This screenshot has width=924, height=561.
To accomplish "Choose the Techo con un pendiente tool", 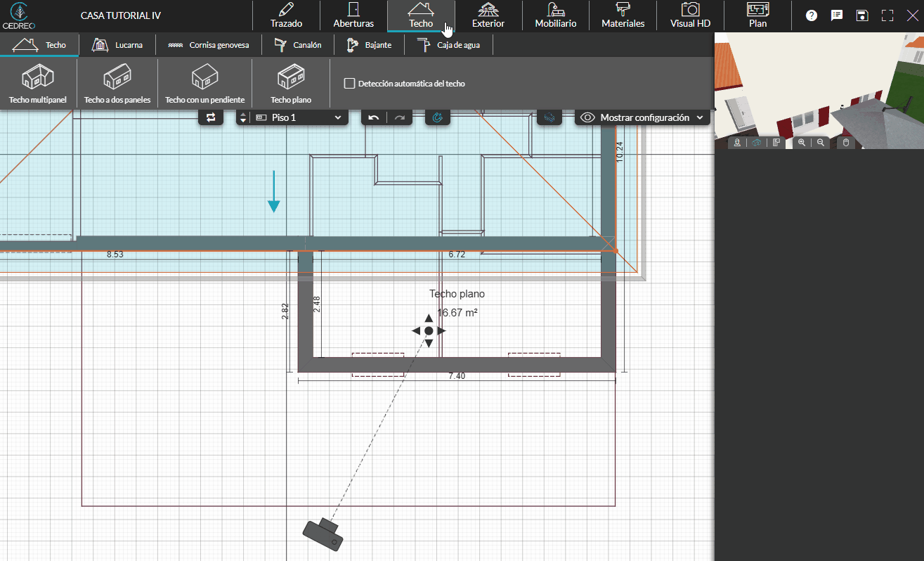I will pyautogui.click(x=204, y=83).
